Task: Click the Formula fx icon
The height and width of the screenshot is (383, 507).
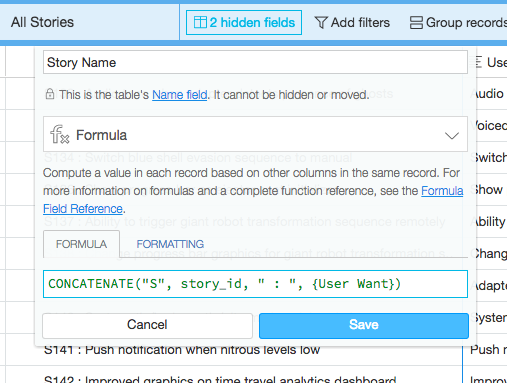Action: point(60,134)
